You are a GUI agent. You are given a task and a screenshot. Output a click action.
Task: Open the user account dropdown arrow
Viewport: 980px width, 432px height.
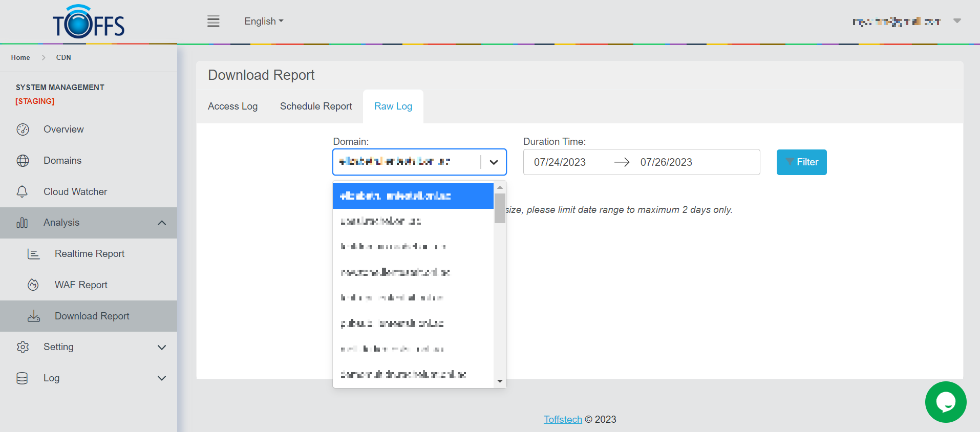956,21
